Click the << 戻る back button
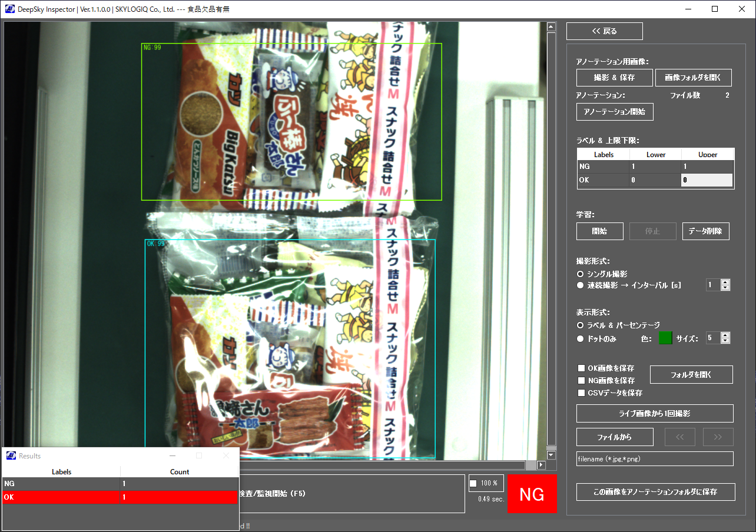Screen dimensions: 756x532 pos(605,31)
